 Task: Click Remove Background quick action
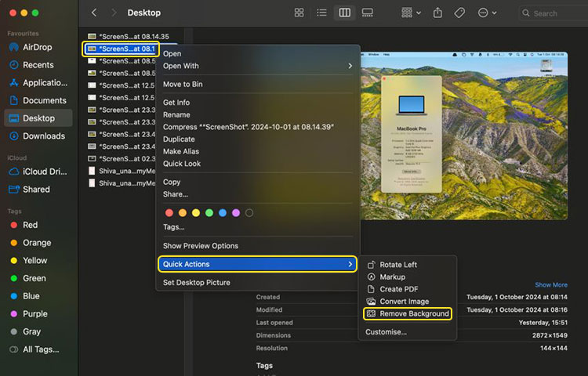(x=414, y=313)
